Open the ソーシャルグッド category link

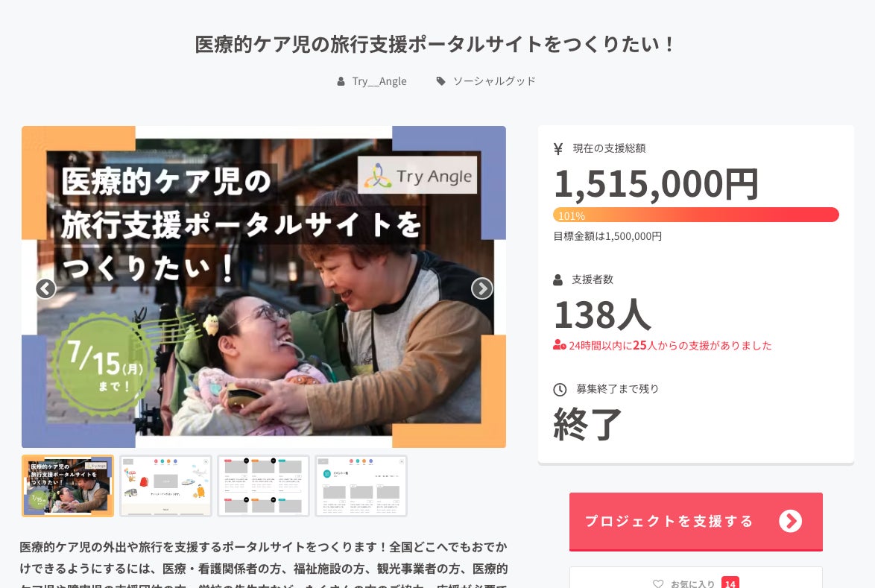[x=494, y=81]
